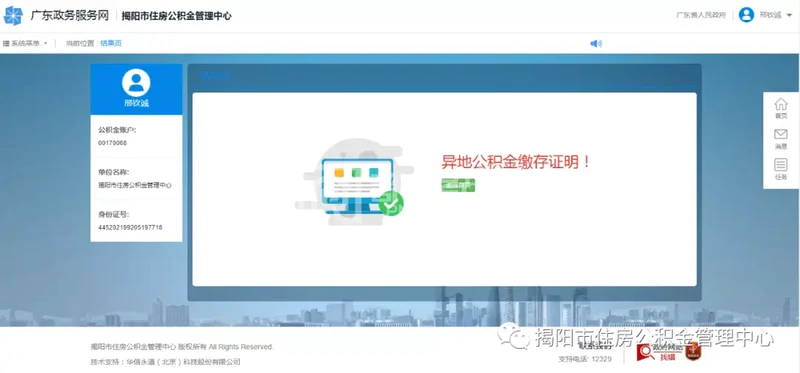Click the green button under the certificate heading
Image resolution: width=800 pixels, height=373 pixels.
pos(458,185)
